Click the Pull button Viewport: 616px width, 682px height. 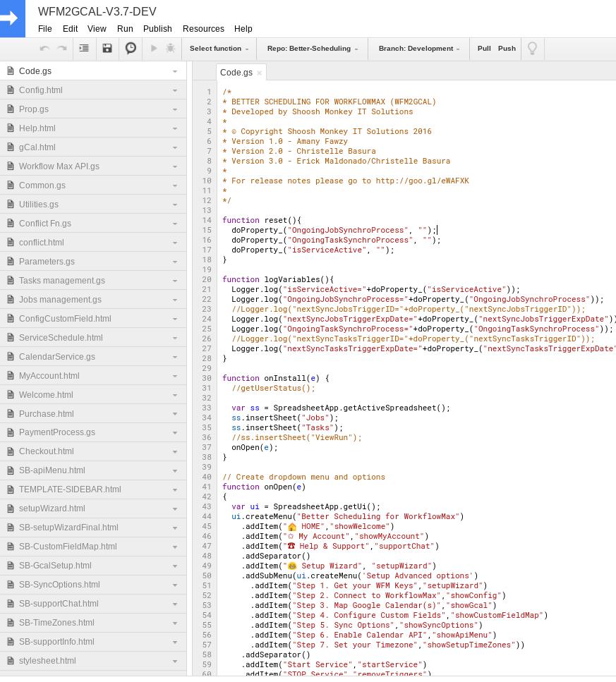[x=484, y=49]
